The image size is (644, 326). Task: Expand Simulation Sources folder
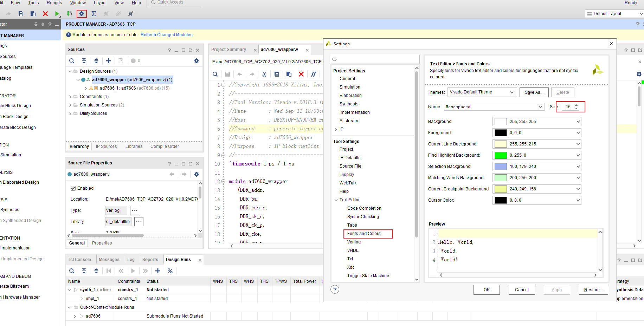pyautogui.click(x=70, y=105)
